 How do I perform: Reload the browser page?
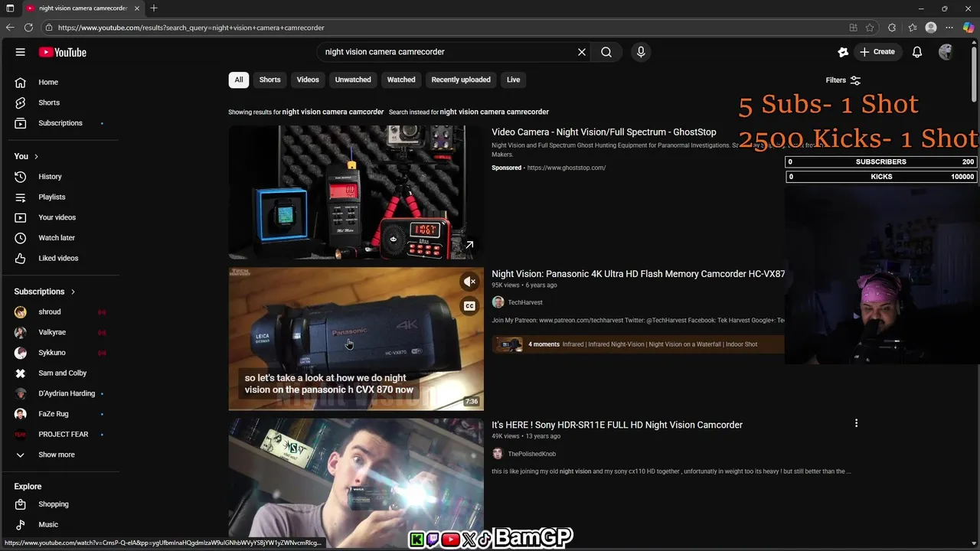(x=28, y=28)
